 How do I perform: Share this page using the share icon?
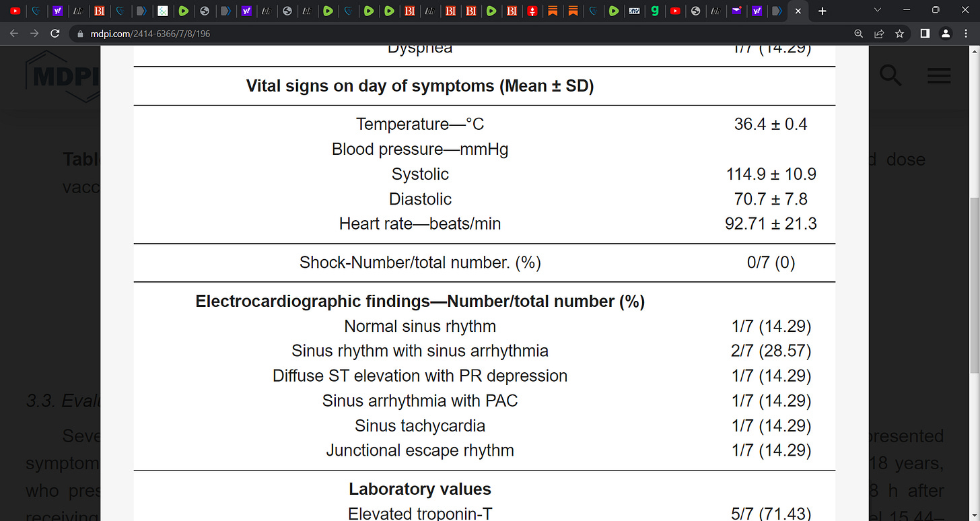pos(878,33)
